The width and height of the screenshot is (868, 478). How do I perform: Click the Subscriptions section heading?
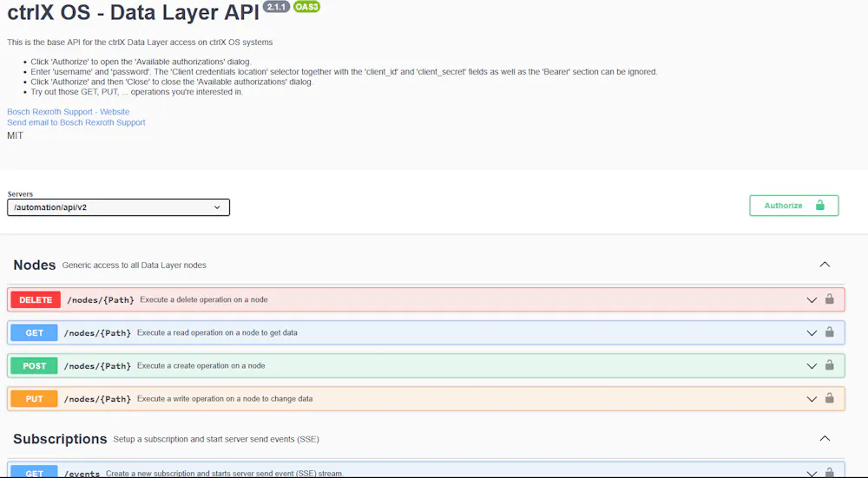[x=60, y=439]
